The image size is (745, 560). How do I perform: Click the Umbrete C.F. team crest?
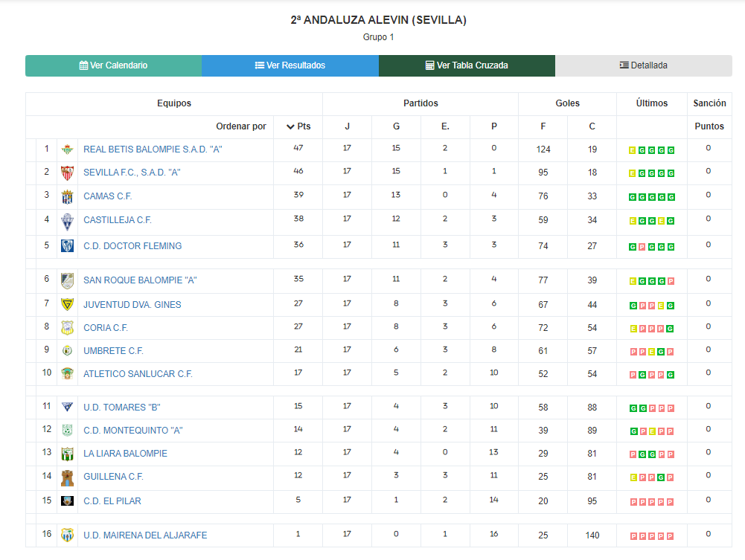click(x=68, y=351)
